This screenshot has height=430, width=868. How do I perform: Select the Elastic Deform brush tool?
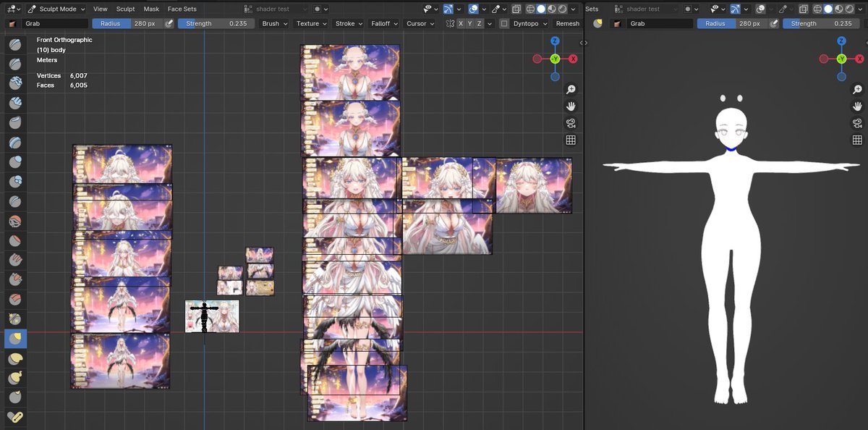[15, 358]
